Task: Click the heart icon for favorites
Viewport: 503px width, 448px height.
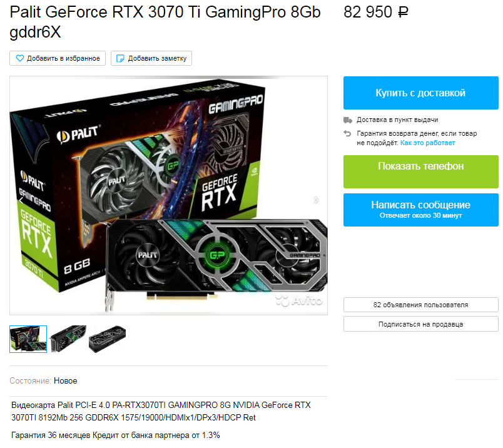Action: 20,58
